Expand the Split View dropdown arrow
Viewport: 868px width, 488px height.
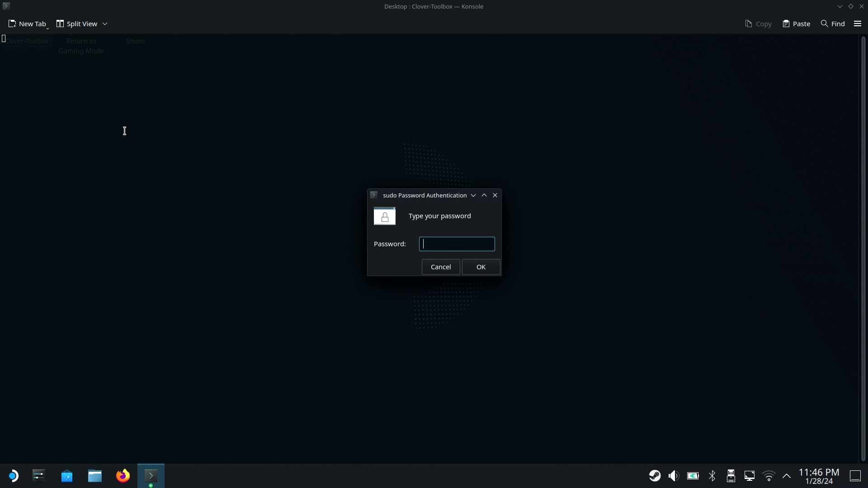pos(105,23)
